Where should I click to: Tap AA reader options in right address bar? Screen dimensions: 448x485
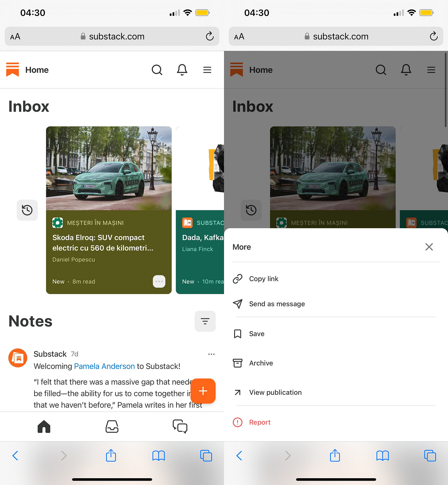tap(239, 37)
